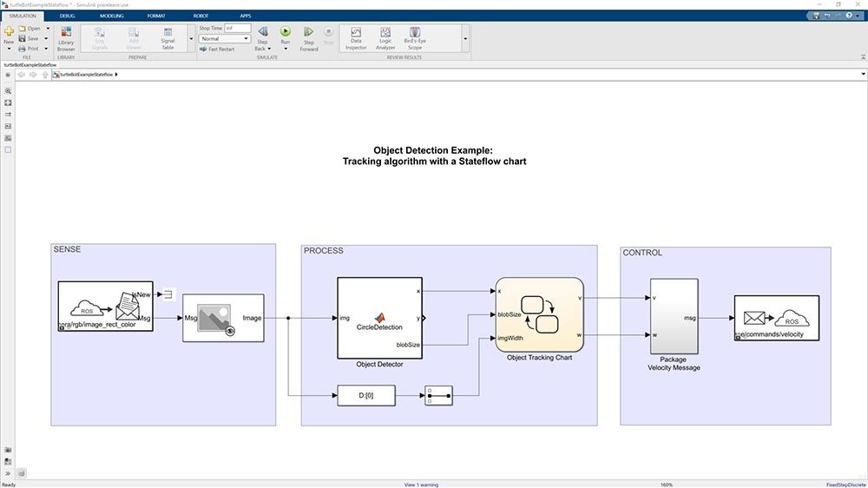Open the Step Back dropdown arrow
The width and height of the screenshot is (868, 488).
pyautogui.click(x=269, y=49)
